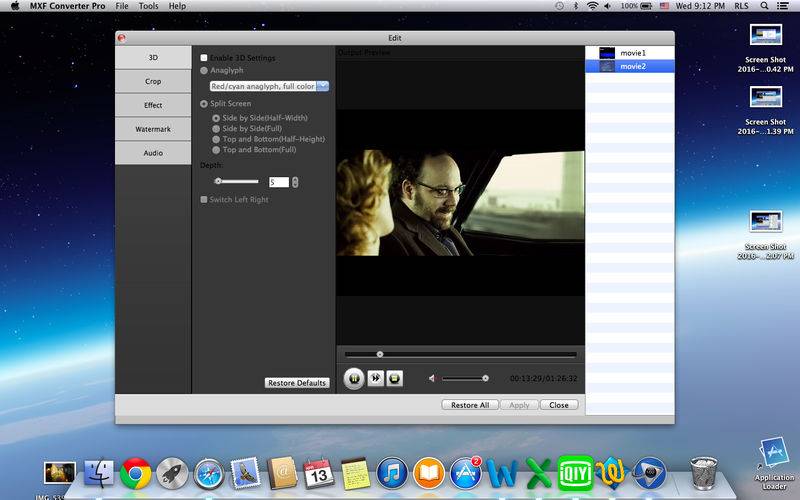Choose Top and Bottom(Half-Height)
Viewport: 800px width, 500px height.
click(x=216, y=139)
